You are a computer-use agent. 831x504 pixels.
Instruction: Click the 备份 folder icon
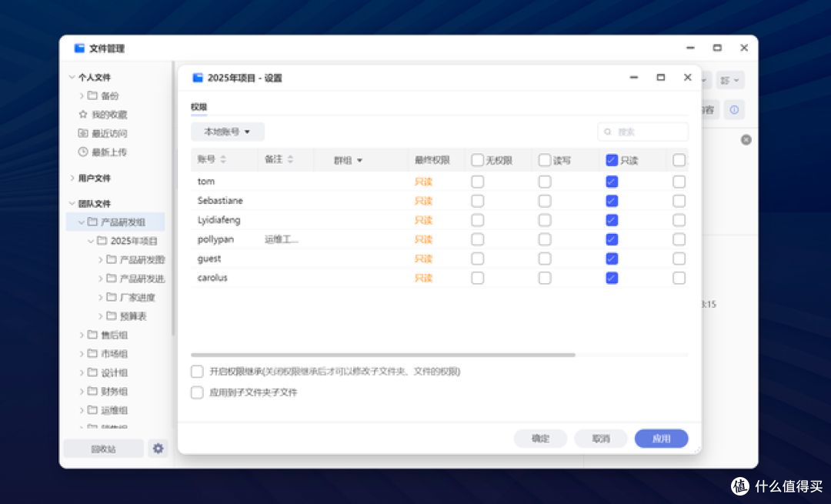(x=93, y=95)
